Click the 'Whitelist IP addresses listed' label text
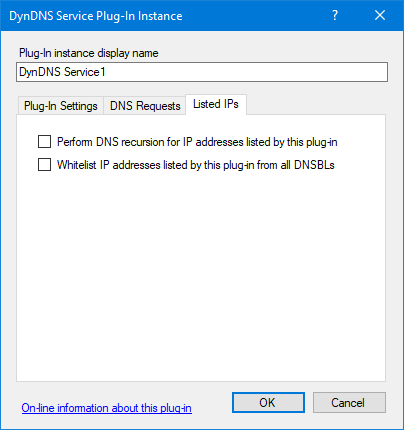The width and height of the screenshot is (404, 430). (196, 165)
